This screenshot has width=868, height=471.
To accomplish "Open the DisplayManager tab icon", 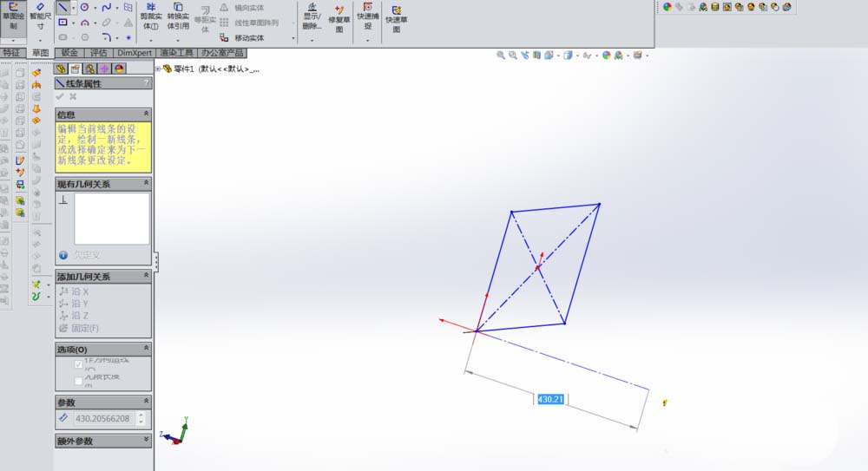I will coord(119,69).
